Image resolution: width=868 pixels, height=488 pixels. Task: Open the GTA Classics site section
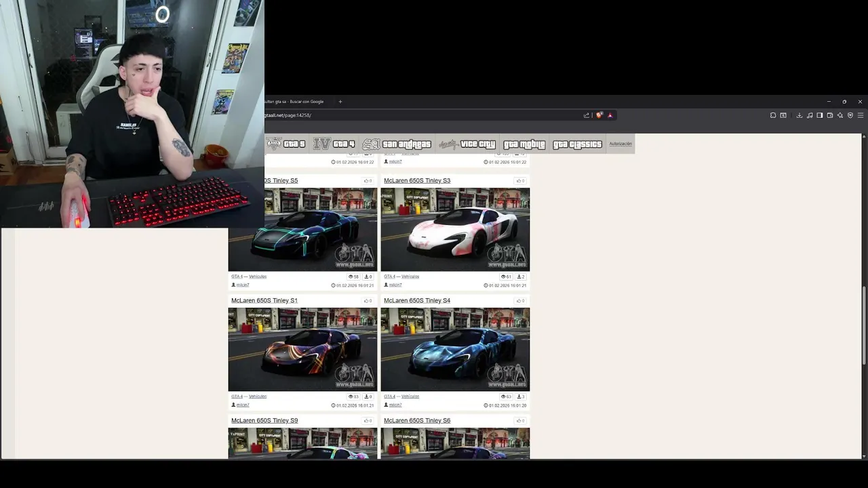pos(577,144)
